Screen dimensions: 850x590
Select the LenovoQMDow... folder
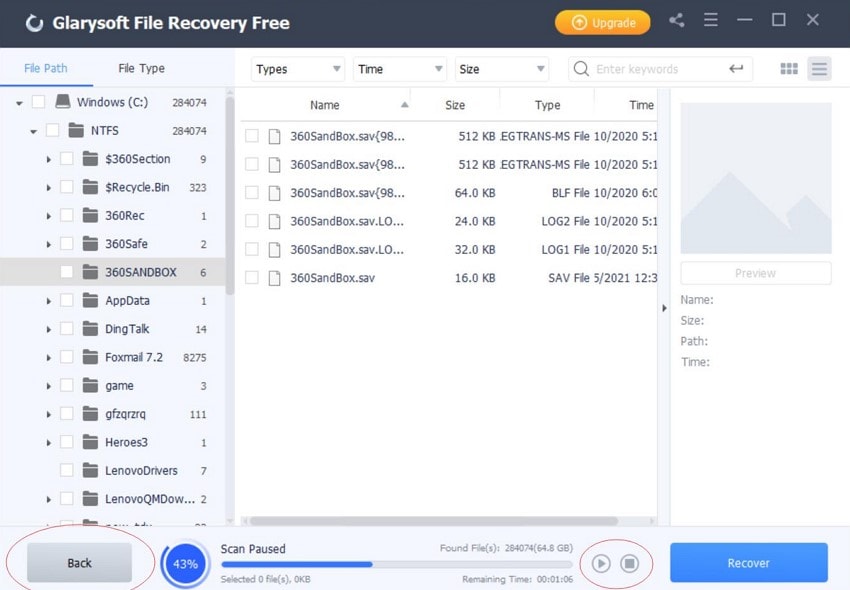click(x=150, y=499)
